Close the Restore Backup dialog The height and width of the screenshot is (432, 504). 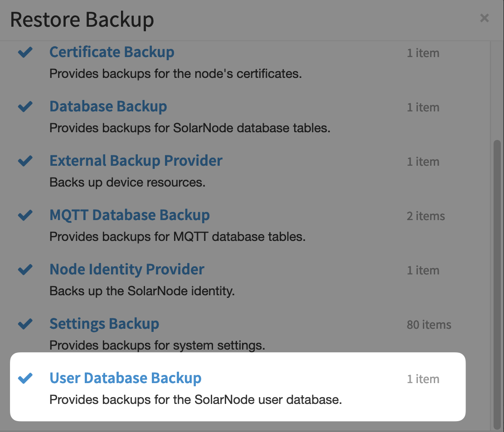click(485, 18)
